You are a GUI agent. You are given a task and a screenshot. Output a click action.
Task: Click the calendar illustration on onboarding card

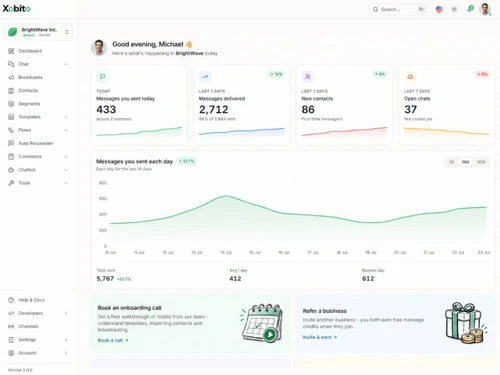(x=262, y=323)
